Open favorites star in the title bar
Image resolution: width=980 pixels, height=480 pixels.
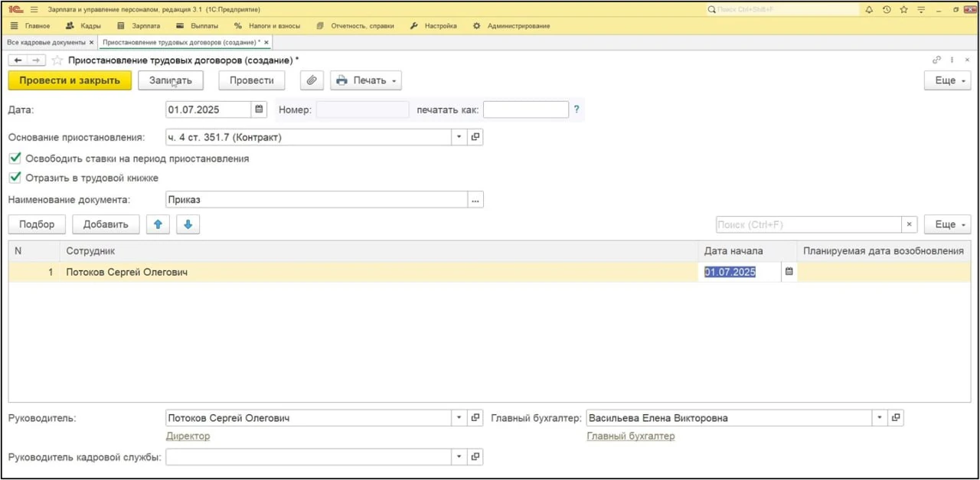click(x=904, y=10)
